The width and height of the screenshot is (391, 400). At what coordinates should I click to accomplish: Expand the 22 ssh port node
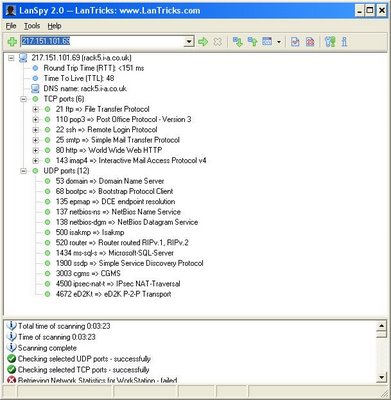point(36,130)
